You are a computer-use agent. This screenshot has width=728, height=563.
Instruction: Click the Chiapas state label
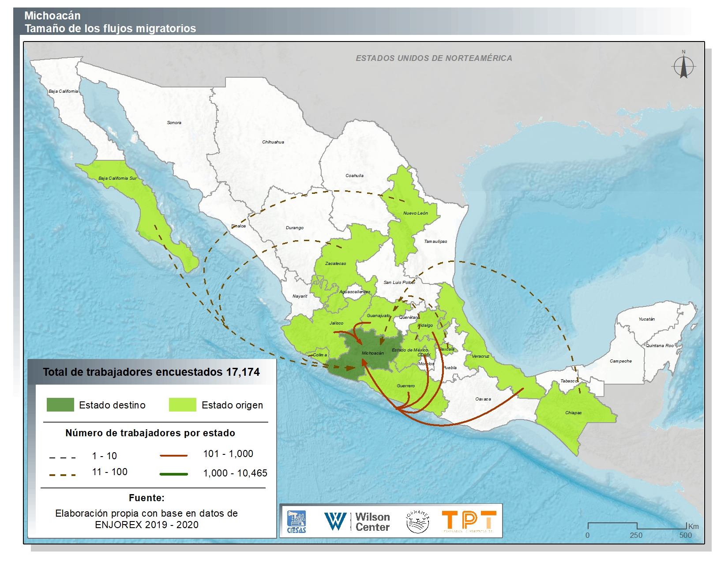coord(573,413)
